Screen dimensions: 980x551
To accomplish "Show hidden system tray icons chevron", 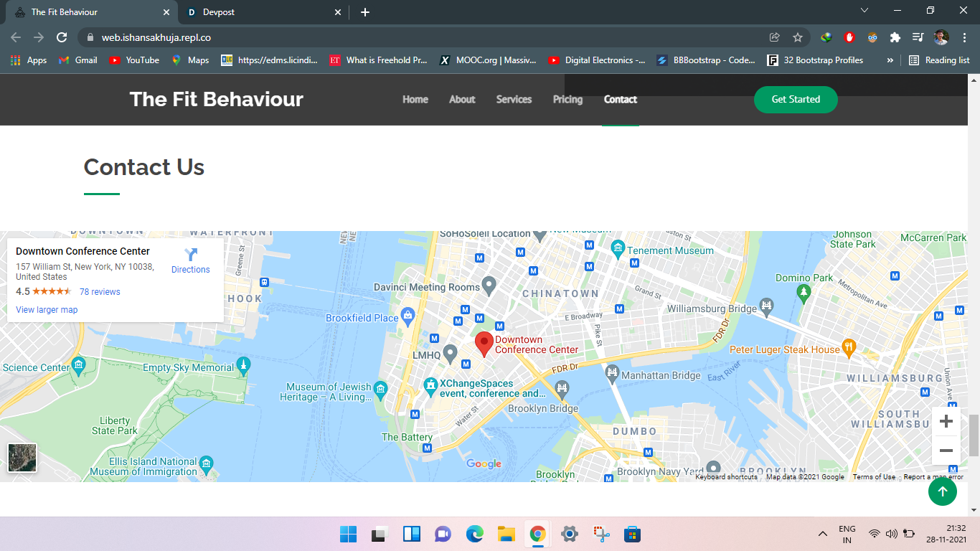I will [x=822, y=534].
